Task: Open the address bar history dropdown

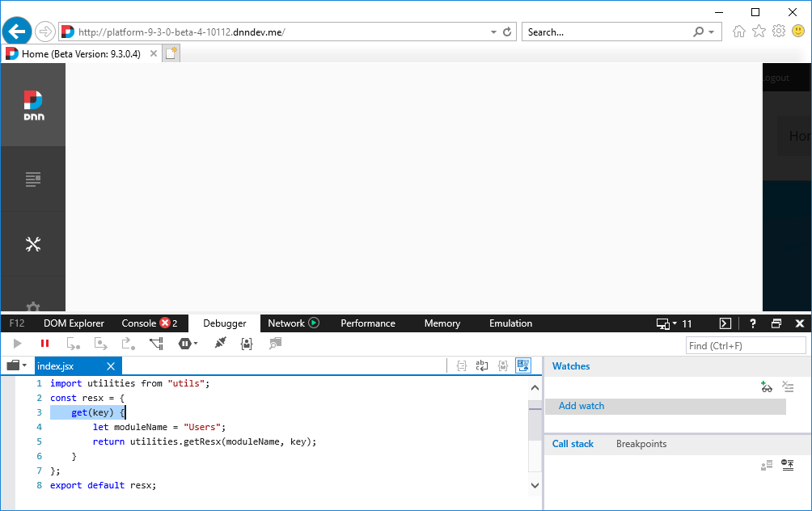Action: (493, 32)
